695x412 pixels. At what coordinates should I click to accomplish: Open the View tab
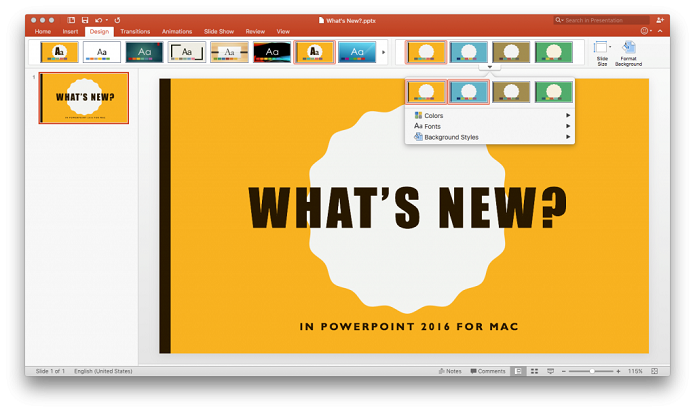pos(283,31)
